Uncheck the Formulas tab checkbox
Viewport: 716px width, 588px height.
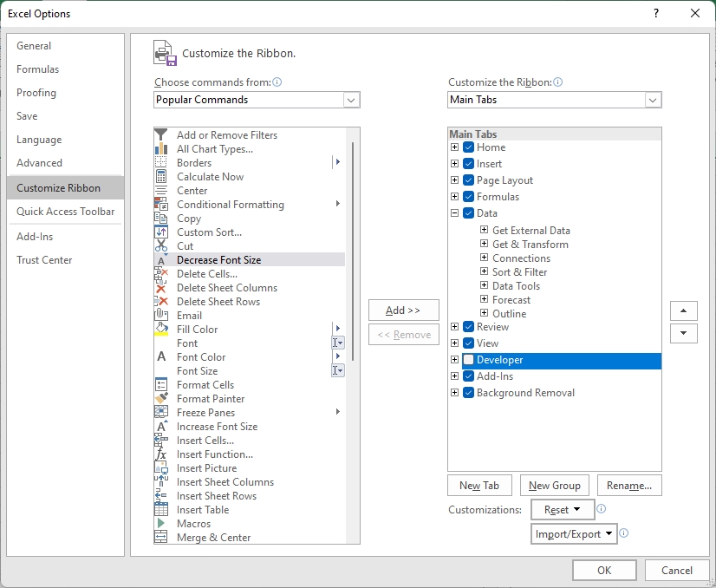[468, 197]
